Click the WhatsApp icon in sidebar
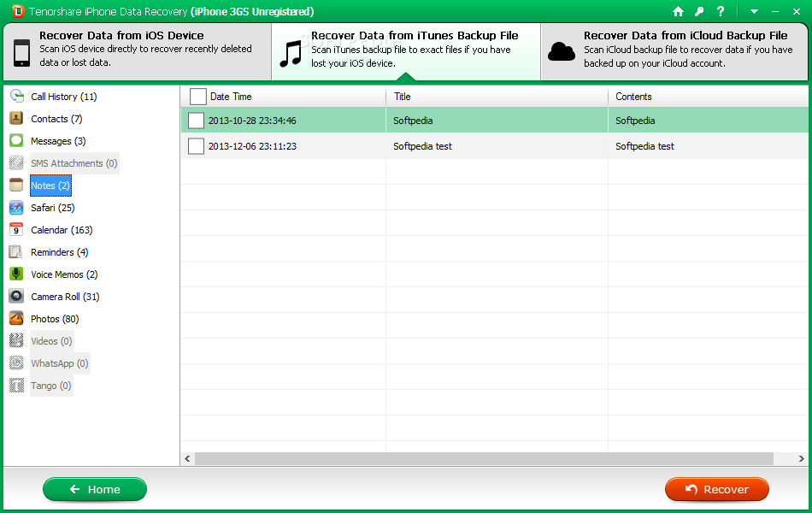 pos(16,363)
